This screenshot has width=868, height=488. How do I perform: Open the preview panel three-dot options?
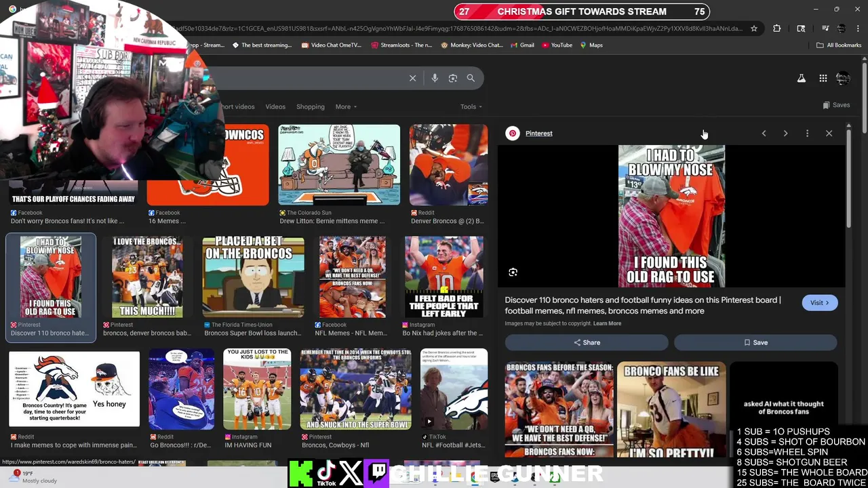pos(807,134)
